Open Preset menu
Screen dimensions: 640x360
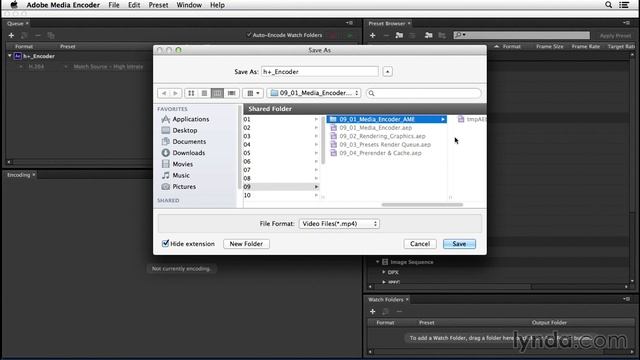[158, 5]
